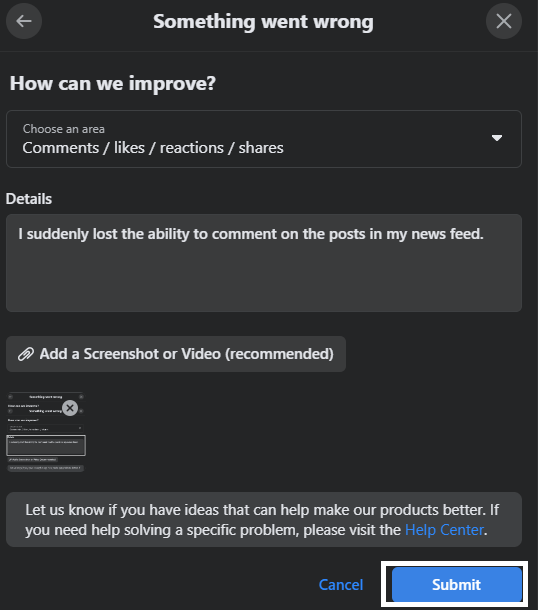Click the paperclip attachment icon

[26, 354]
